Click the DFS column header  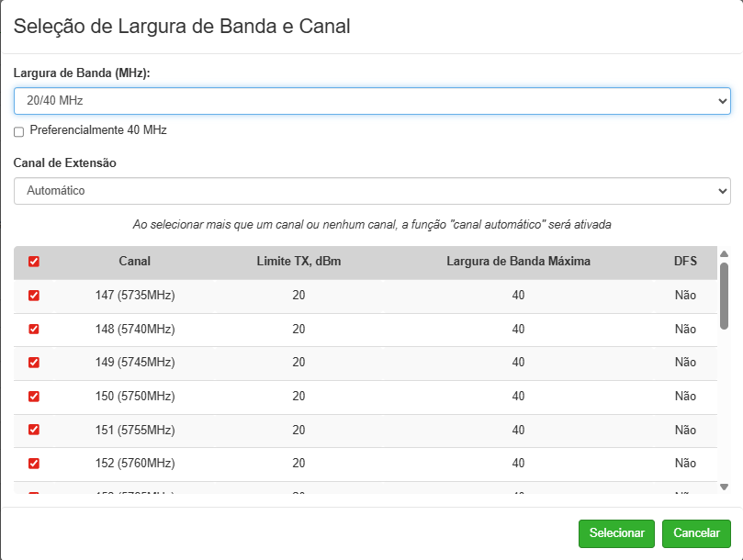[x=685, y=262]
